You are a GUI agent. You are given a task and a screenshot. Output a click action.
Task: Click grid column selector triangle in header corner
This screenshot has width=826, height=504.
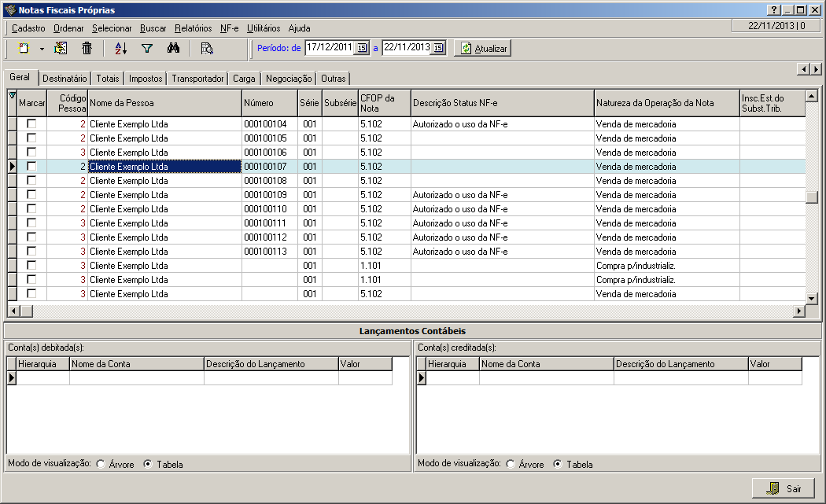pos(12,96)
